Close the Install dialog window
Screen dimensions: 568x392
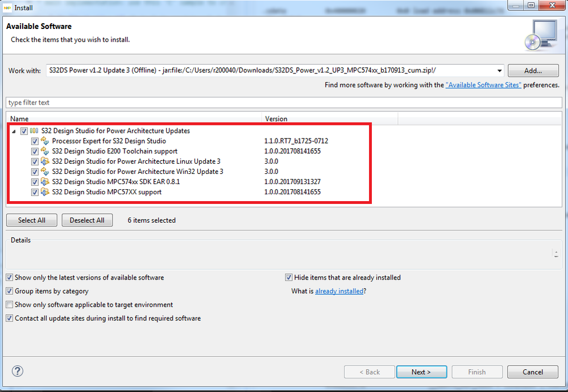(552, 6)
